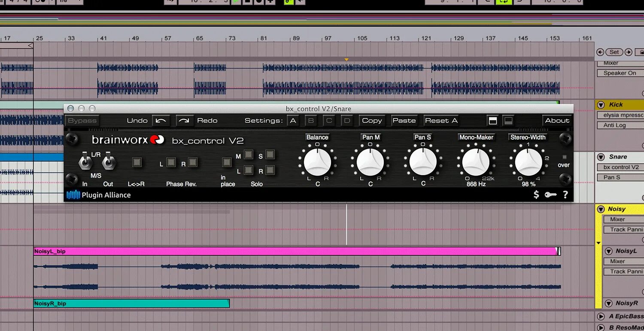The image size is (644, 331).
Task: Click the Paste settings button
Action: pyautogui.click(x=404, y=121)
